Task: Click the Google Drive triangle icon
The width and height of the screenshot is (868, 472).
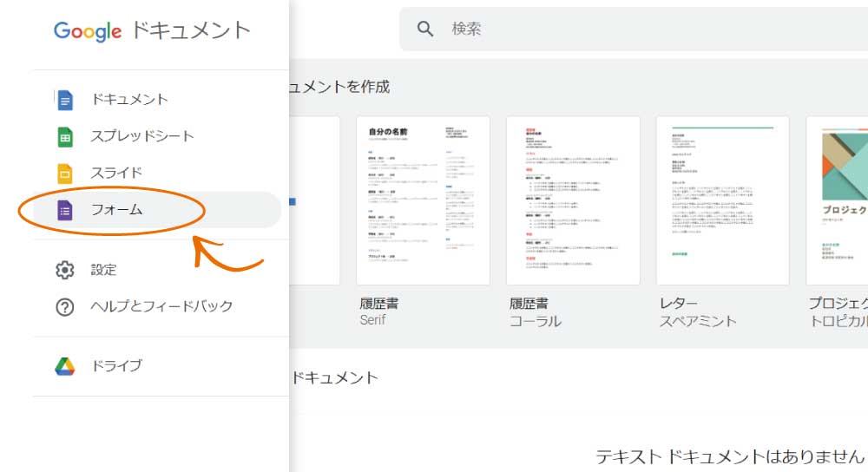Action: tap(65, 366)
